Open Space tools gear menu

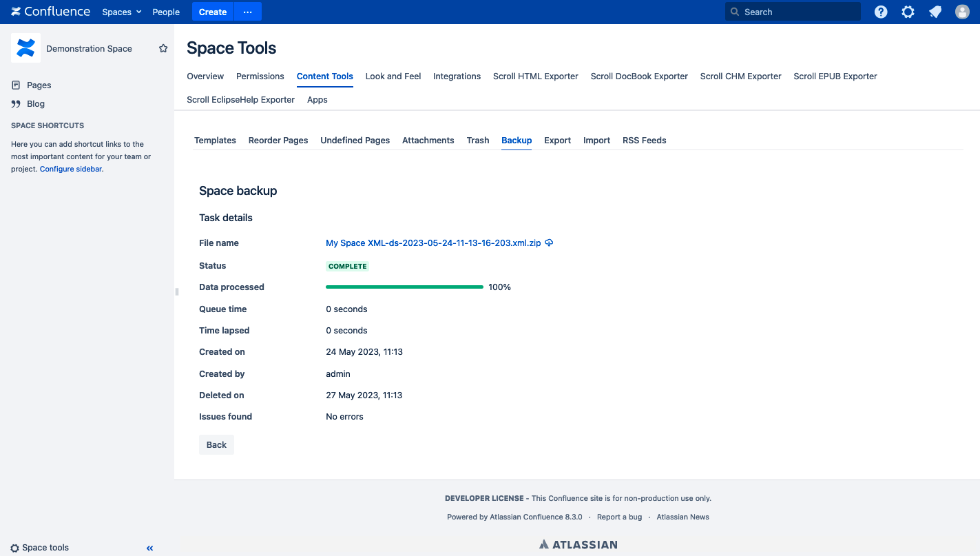point(40,548)
